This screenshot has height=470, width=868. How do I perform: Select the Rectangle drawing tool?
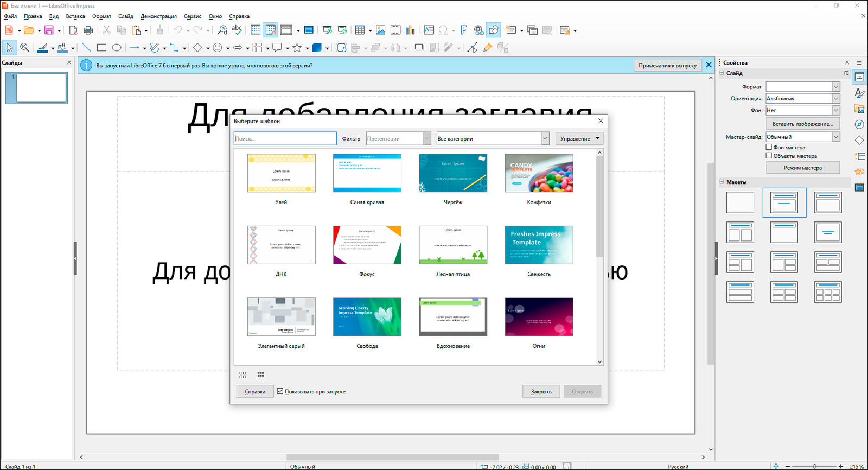pos(101,48)
